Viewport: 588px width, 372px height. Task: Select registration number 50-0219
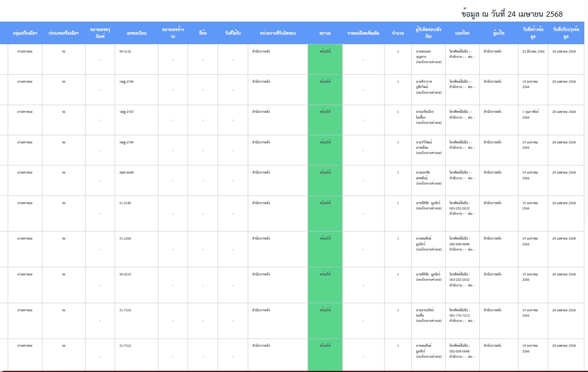pos(125,274)
